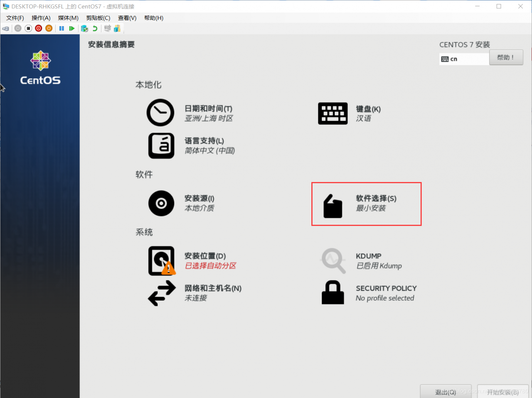Click the 已启用 Kdump status text
The image size is (532, 398).
tap(379, 266)
